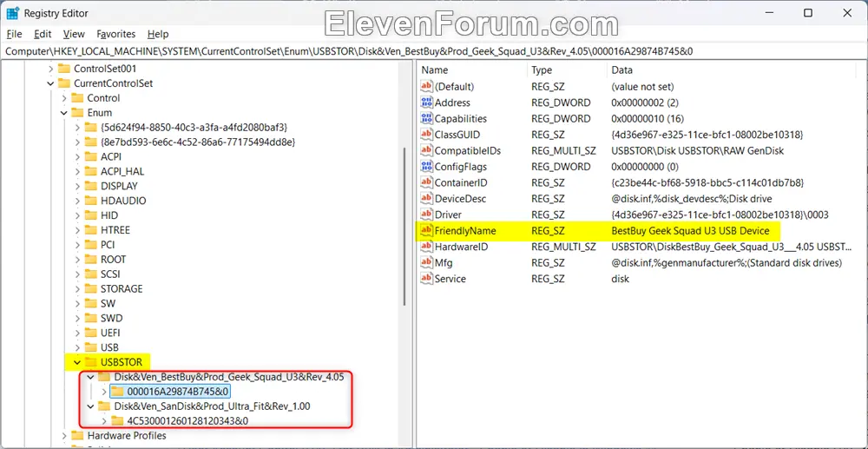The image size is (868, 449).
Task: Select the FriendlyName value name
Action: [x=465, y=231]
